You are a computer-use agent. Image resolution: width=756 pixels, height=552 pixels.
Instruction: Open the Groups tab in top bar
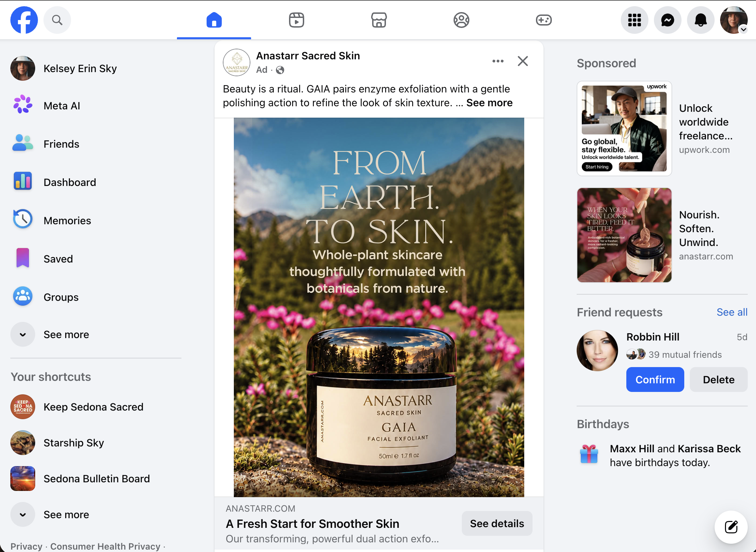pos(461,20)
